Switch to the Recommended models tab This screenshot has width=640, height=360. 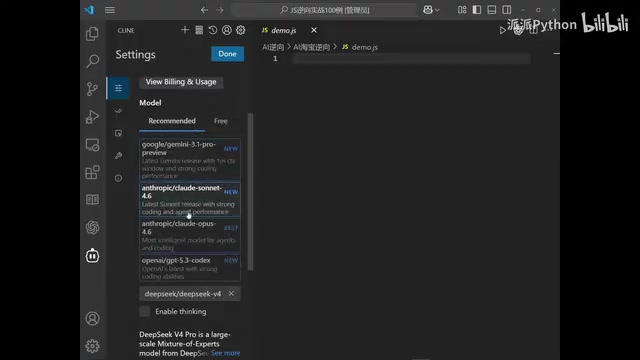(x=172, y=121)
